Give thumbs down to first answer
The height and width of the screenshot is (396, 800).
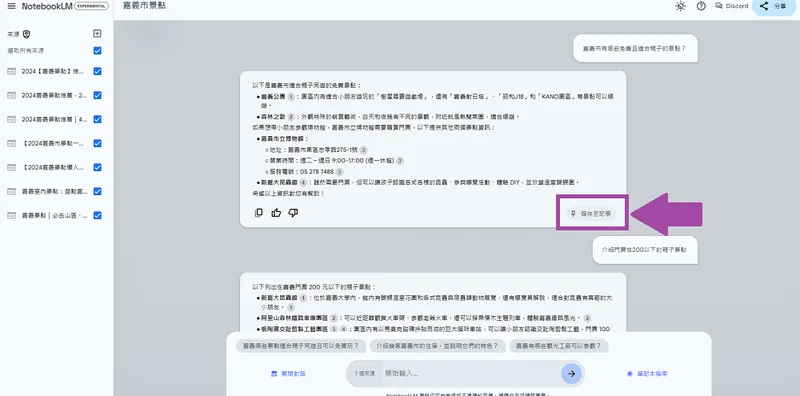click(293, 213)
